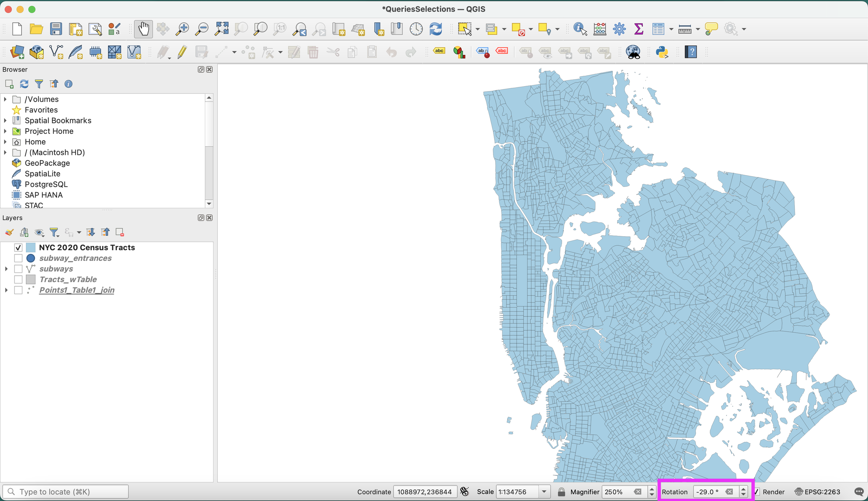Click Refresh in the Browser panel
The height and width of the screenshot is (501, 868).
tap(24, 84)
